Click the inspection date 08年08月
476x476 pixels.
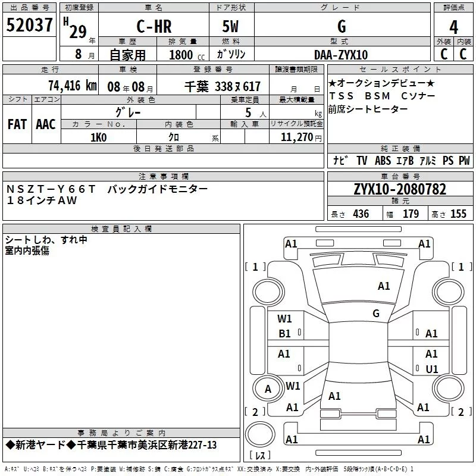[130, 87]
